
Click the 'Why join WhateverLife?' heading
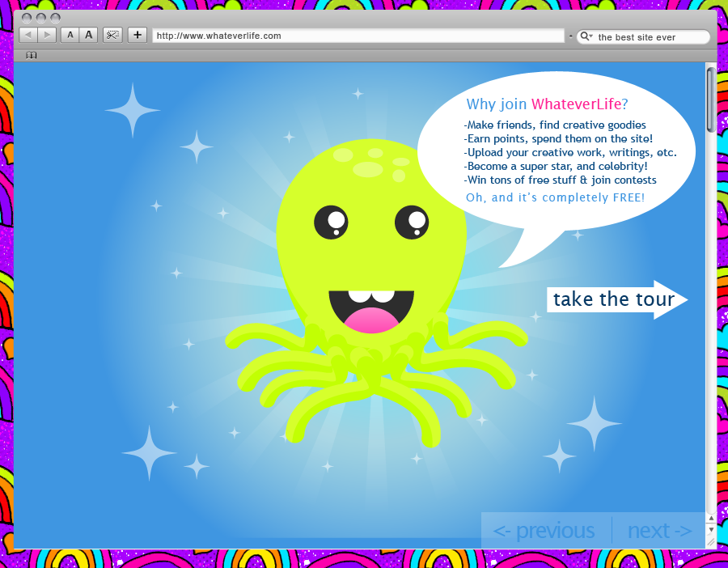[x=547, y=104]
